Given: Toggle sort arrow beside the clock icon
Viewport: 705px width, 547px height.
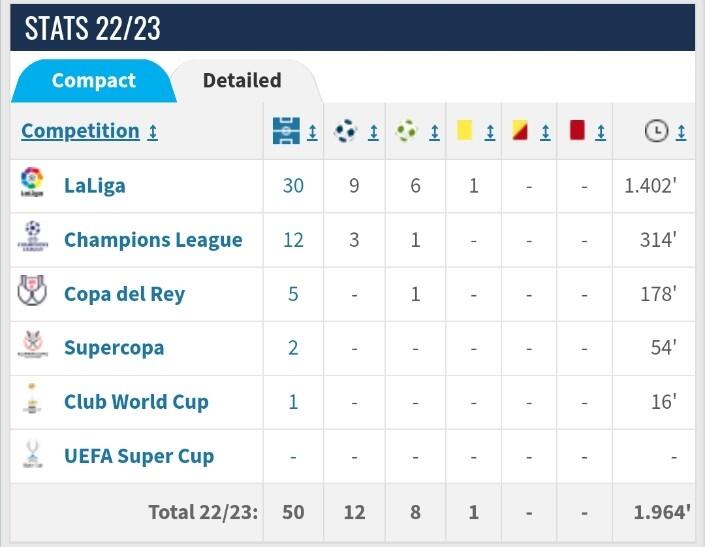Looking at the screenshot, I should tap(681, 132).
